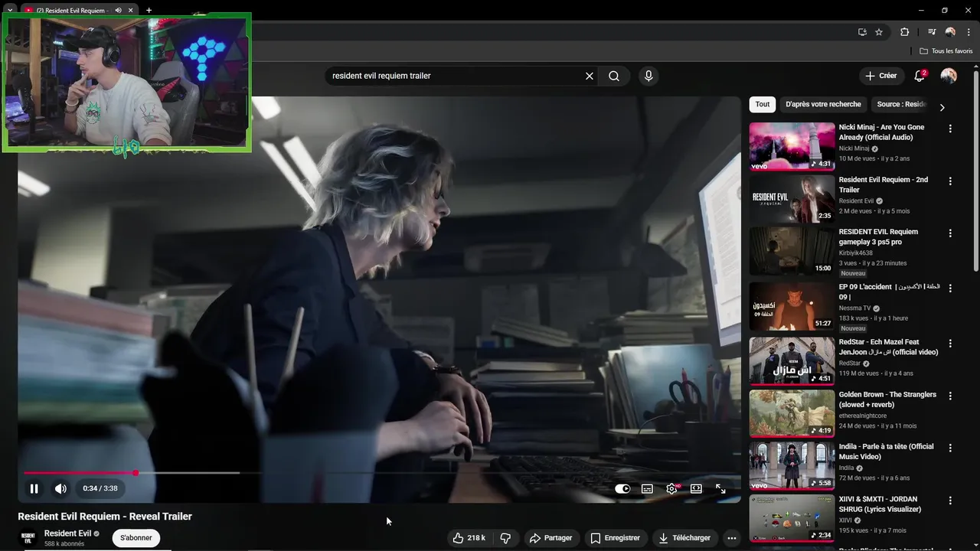The height and width of the screenshot is (551, 980).
Task: Open the Indila Parle à ta tête title
Action: click(886, 452)
